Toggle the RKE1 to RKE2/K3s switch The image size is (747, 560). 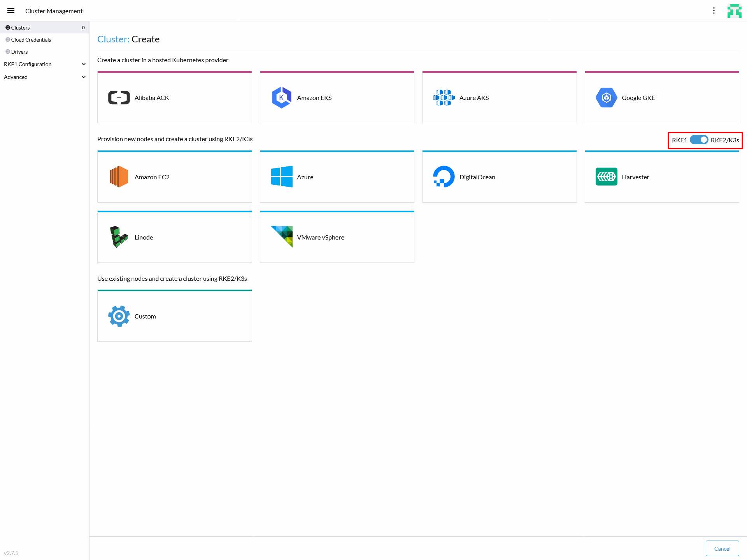click(x=699, y=140)
